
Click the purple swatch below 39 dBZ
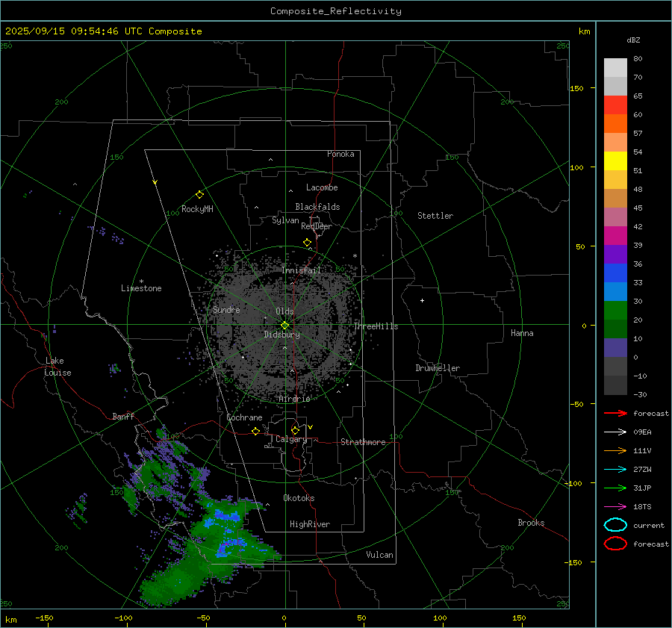[615, 254]
